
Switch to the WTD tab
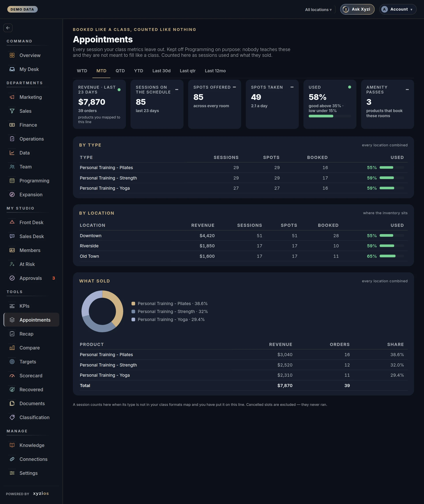click(x=82, y=71)
